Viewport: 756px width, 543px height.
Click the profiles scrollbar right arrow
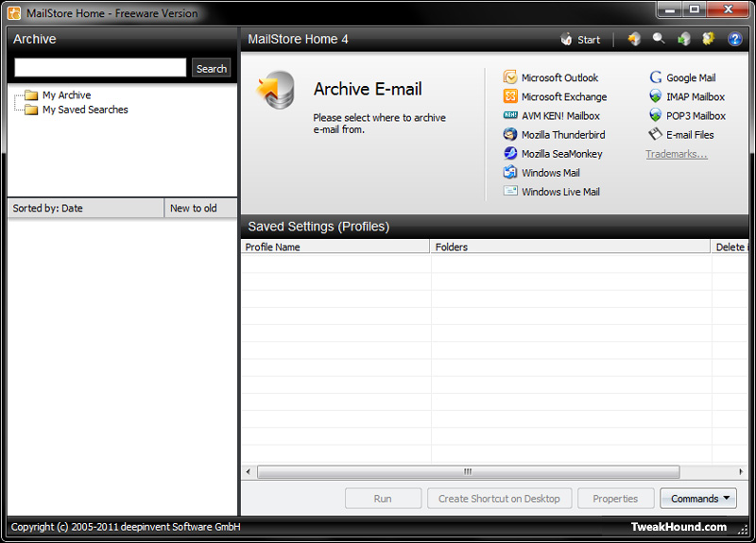pyautogui.click(x=741, y=471)
